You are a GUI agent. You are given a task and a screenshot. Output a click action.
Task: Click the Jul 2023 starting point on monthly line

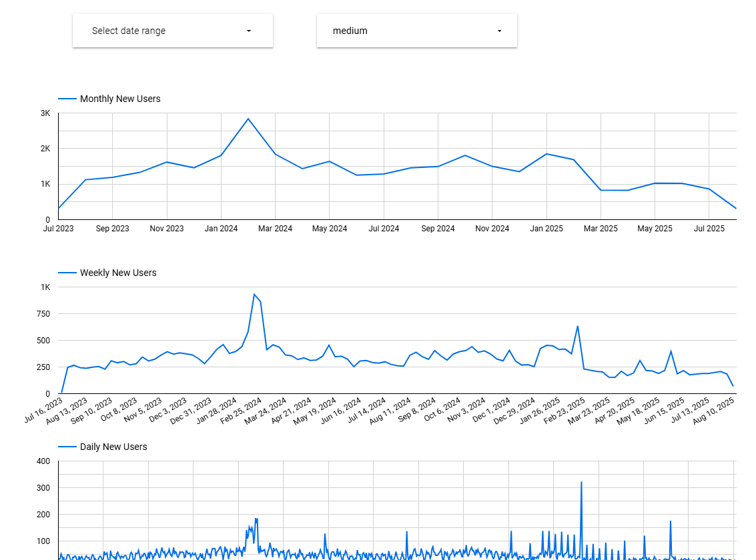coord(59,209)
